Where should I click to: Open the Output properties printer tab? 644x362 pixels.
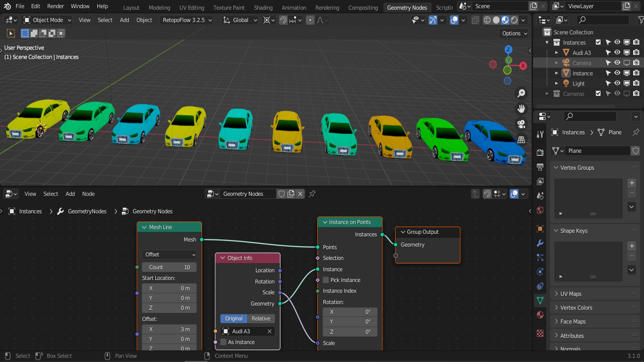(540, 167)
